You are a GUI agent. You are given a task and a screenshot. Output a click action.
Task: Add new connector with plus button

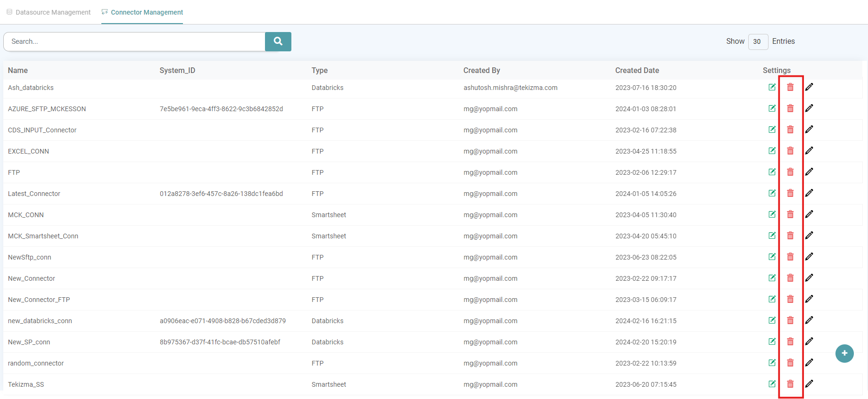(x=844, y=353)
